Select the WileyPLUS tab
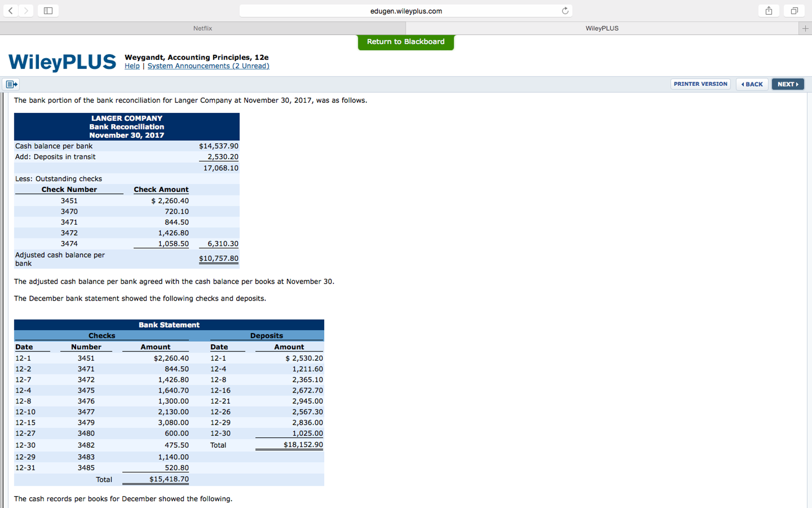This screenshot has width=812, height=508. [602, 28]
